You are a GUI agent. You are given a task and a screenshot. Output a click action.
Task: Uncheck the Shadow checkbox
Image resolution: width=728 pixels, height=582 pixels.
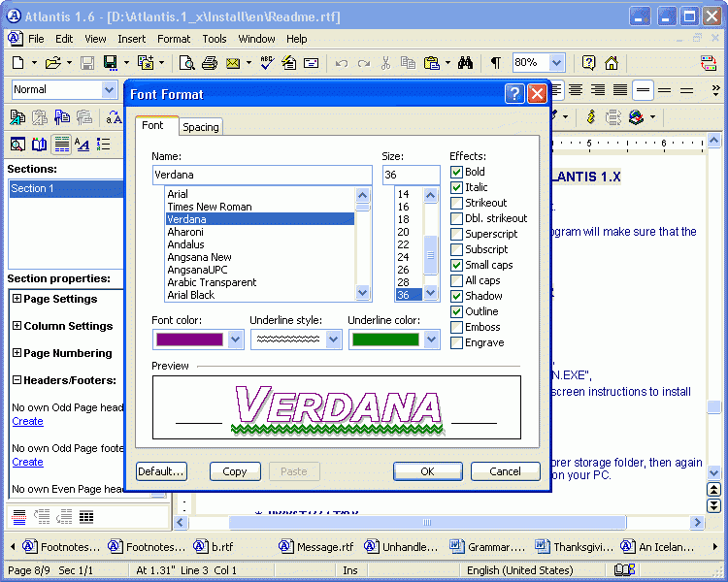456,296
